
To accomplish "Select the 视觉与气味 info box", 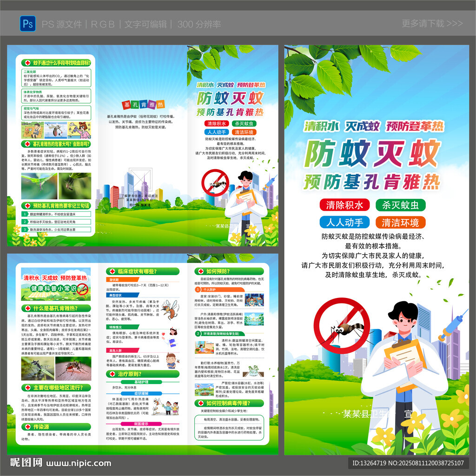I will pos(56,112).
